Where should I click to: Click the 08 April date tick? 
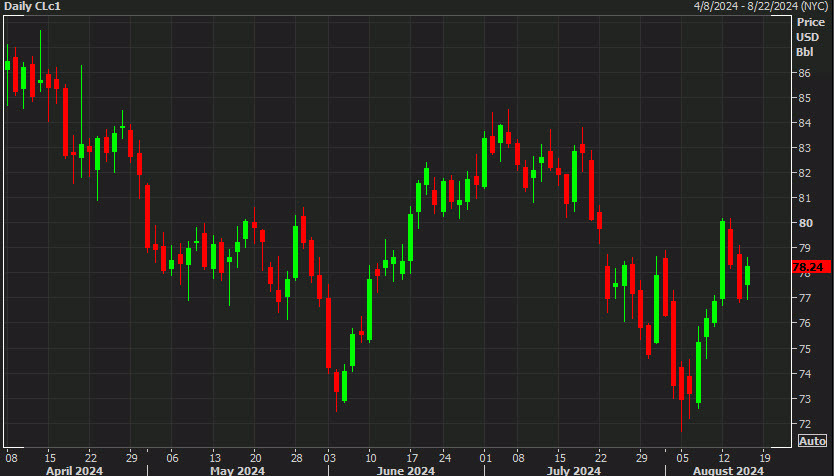point(11,458)
